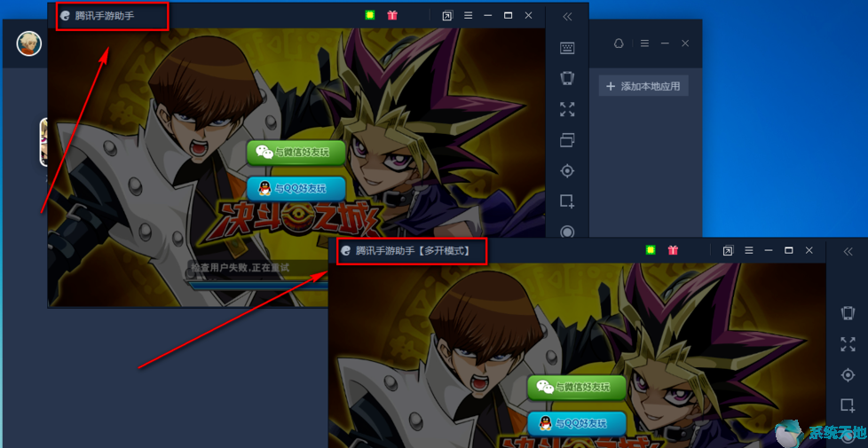868x448 pixels.
Task: Click the logo in 多开模式 title bar
Action: pyautogui.click(x=346, y=251)
